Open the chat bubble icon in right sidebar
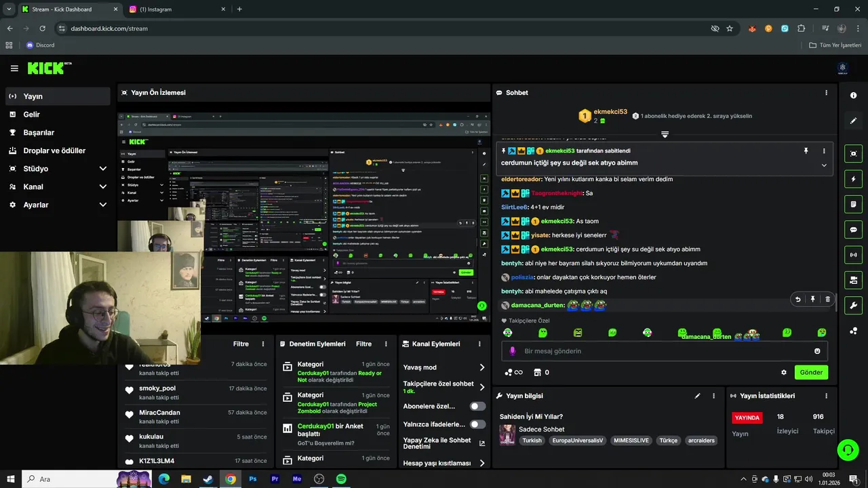 point(853,230)
